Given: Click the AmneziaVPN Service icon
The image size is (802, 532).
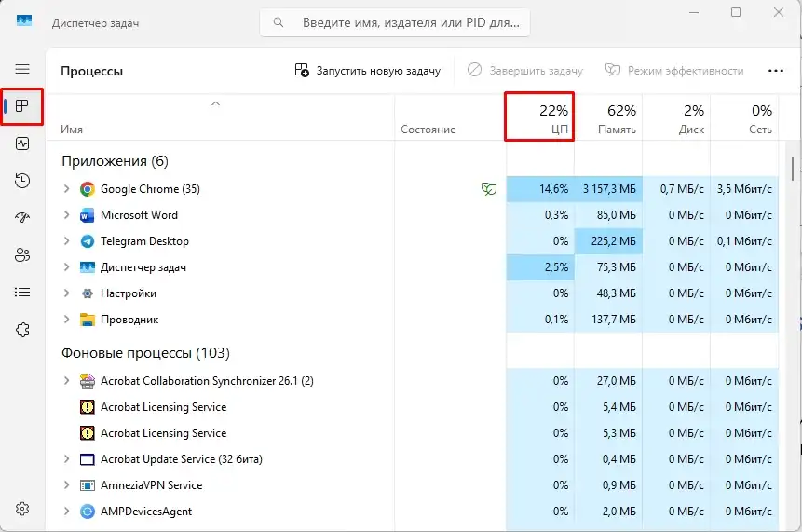Looking at the screenshot, I should click(x=88, y=485).
